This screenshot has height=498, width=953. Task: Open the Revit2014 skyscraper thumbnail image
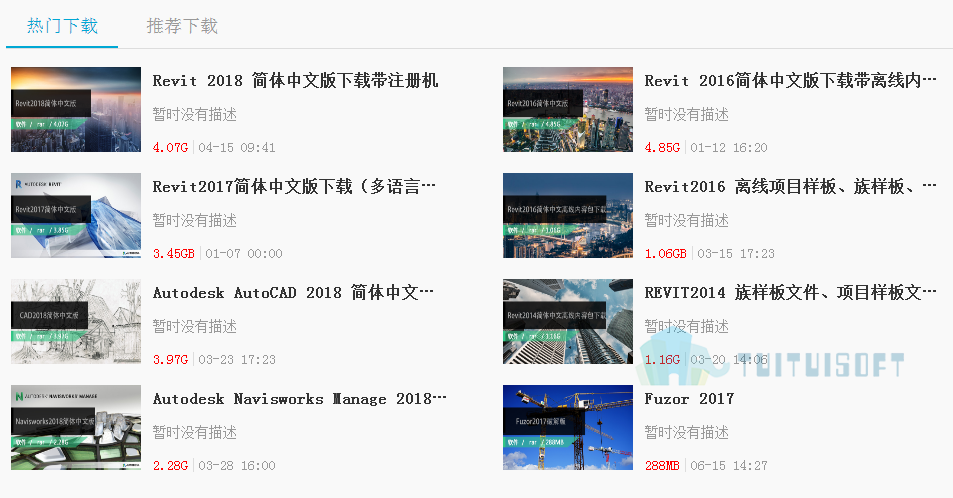(x=568, y=322)
